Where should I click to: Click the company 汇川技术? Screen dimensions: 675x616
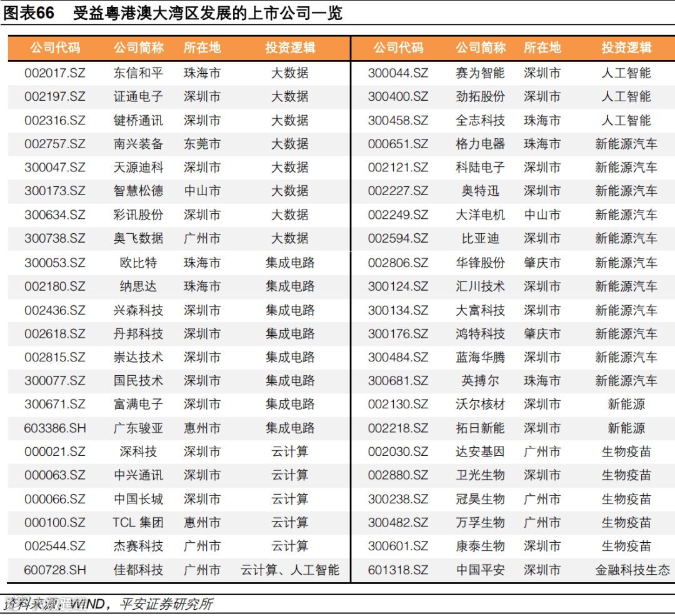click(x=480, y=286)
